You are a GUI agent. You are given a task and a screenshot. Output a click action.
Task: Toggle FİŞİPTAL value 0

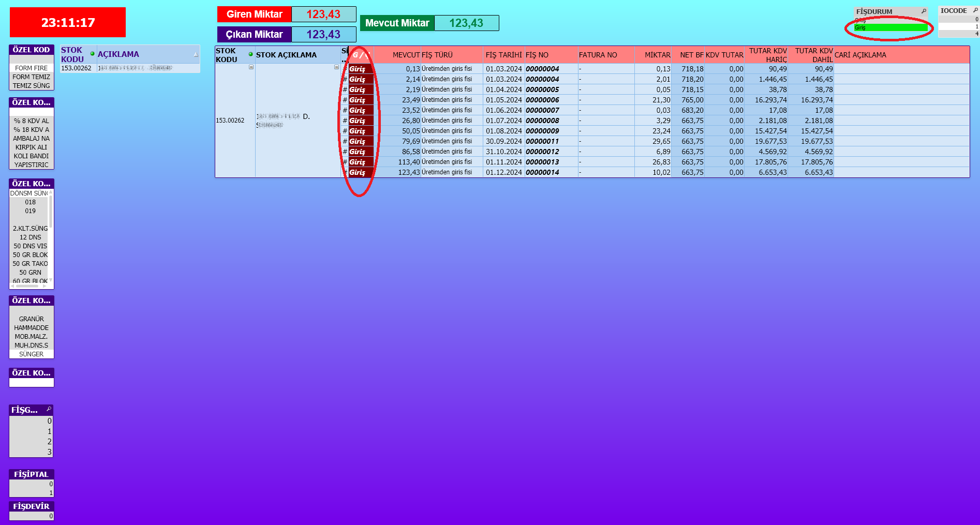[x=31, y=484]
